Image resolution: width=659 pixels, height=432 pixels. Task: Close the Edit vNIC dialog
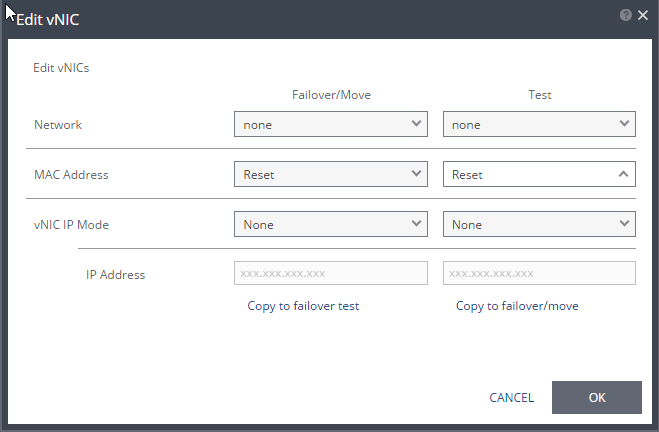tap(643, 15)
